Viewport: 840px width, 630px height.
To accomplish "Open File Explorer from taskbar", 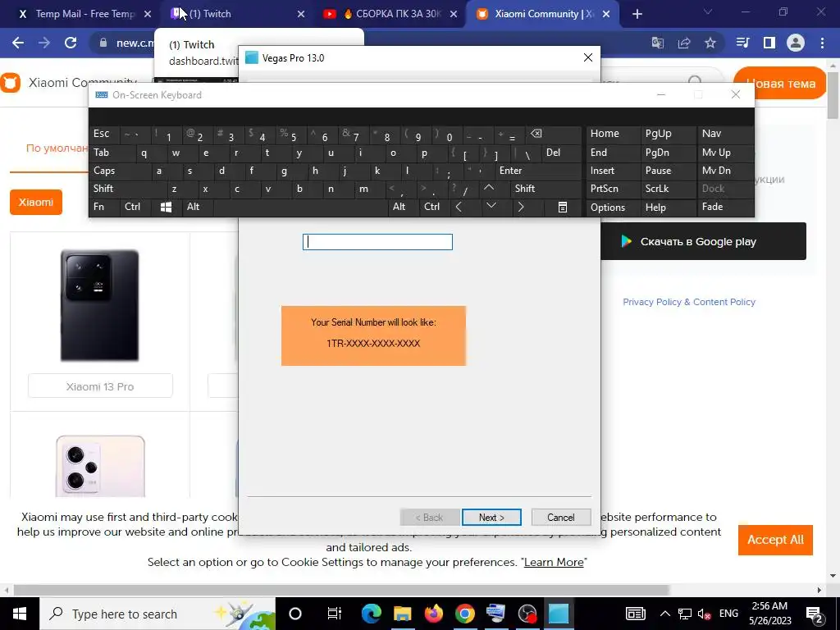I will [402, 614].
